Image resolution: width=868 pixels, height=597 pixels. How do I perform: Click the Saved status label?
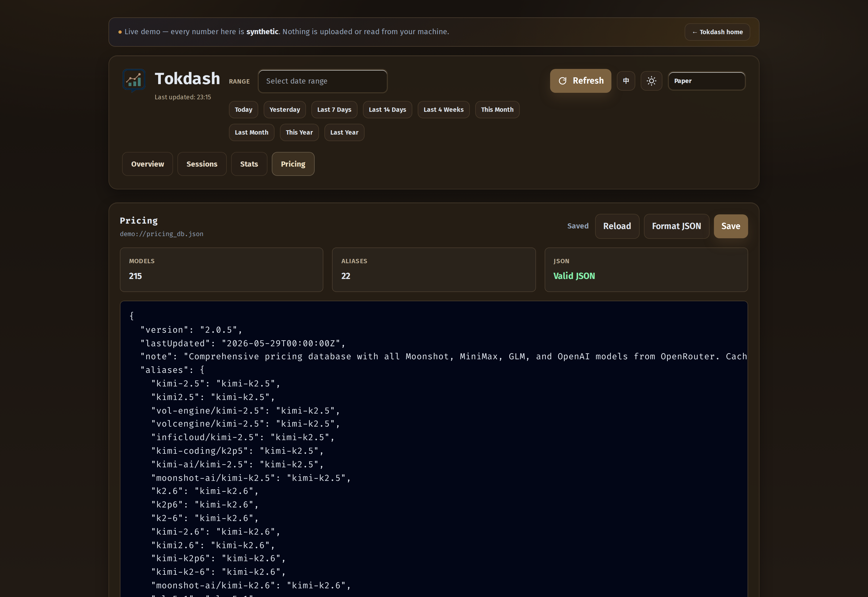tap(577, 226)
